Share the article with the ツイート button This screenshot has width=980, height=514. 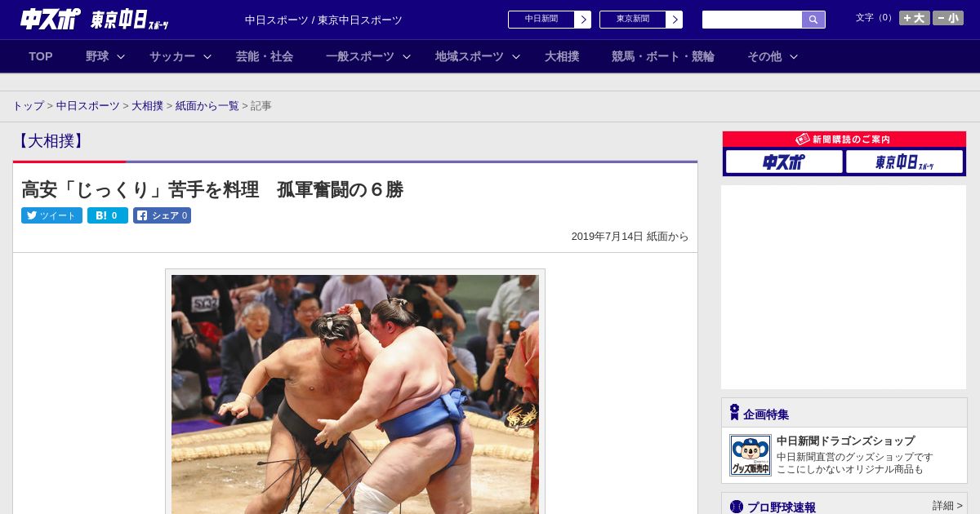tap(51, 215)
